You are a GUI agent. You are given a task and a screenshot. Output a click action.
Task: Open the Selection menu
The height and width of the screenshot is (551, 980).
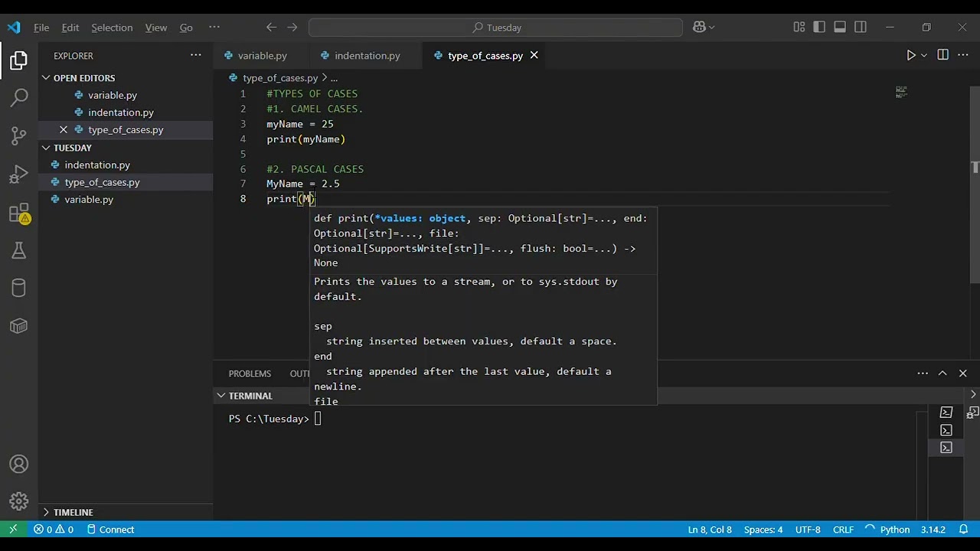coord(112,27)
